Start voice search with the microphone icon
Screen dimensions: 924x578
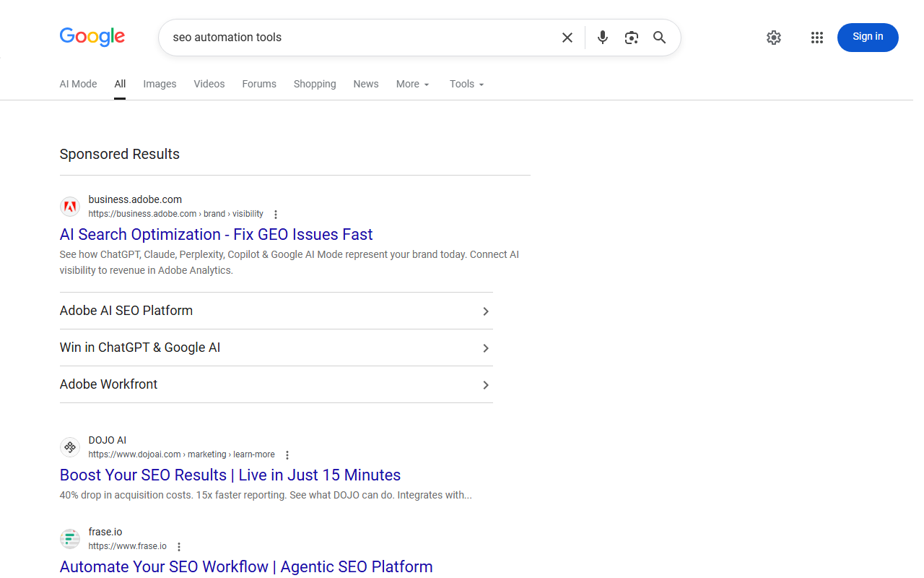click(x=603, y=38)
